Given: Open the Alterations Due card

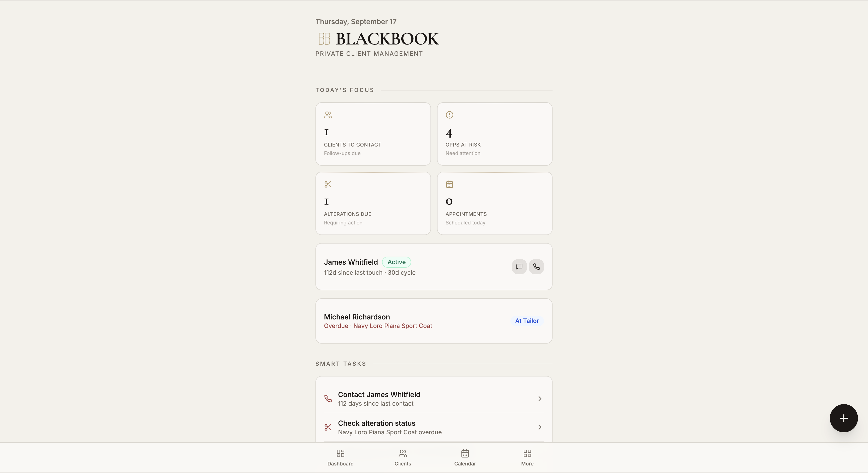Looking at the screenshot, I should tap(373, 203).
